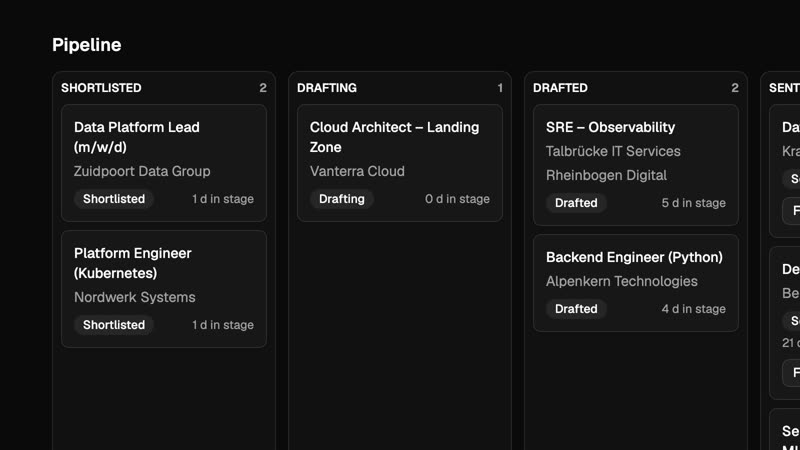Click the Drafted badge on Backend Engineer card
Image resolution: width=800 pixels, height=450 pixels.
tap(576, 309)
